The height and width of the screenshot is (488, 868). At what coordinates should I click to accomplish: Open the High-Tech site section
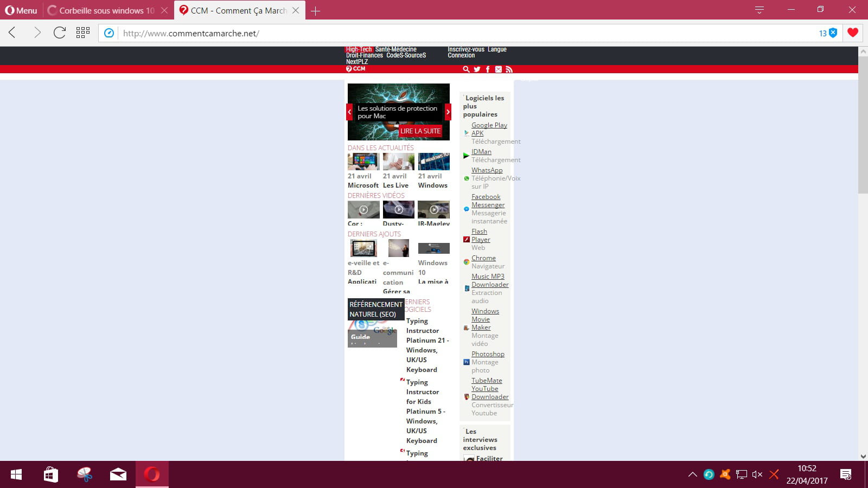pyautogui.click(x=359, y=49)
